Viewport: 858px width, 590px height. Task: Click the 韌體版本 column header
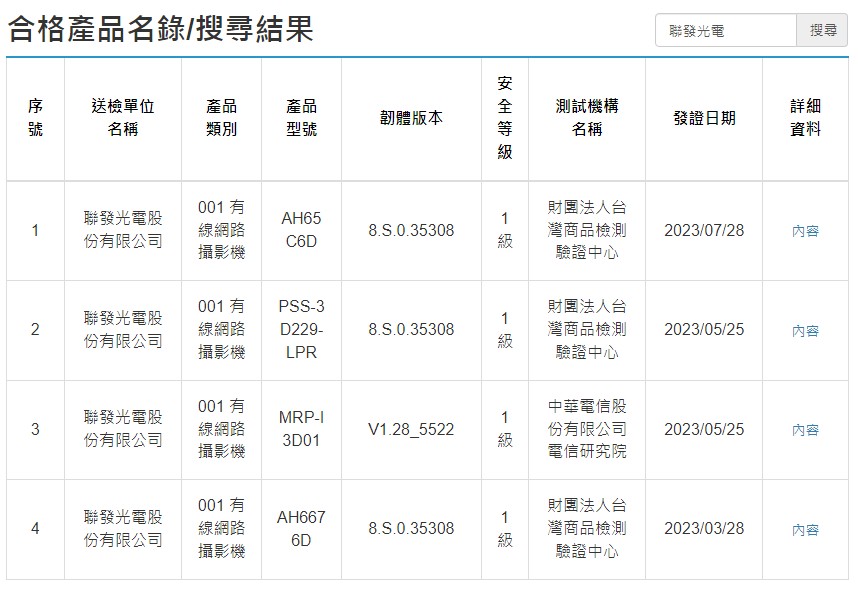click(411, 118)
